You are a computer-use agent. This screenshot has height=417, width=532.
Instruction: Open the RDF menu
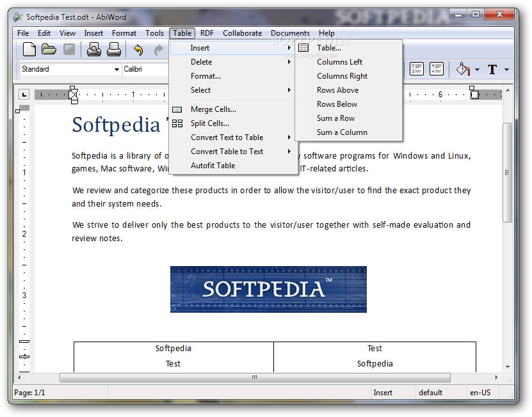(207, 33)
